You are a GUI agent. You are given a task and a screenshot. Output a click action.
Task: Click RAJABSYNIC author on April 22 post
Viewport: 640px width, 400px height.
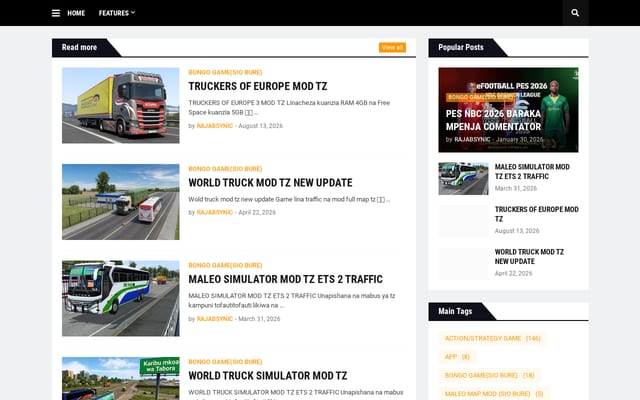[x=215, y=212]
